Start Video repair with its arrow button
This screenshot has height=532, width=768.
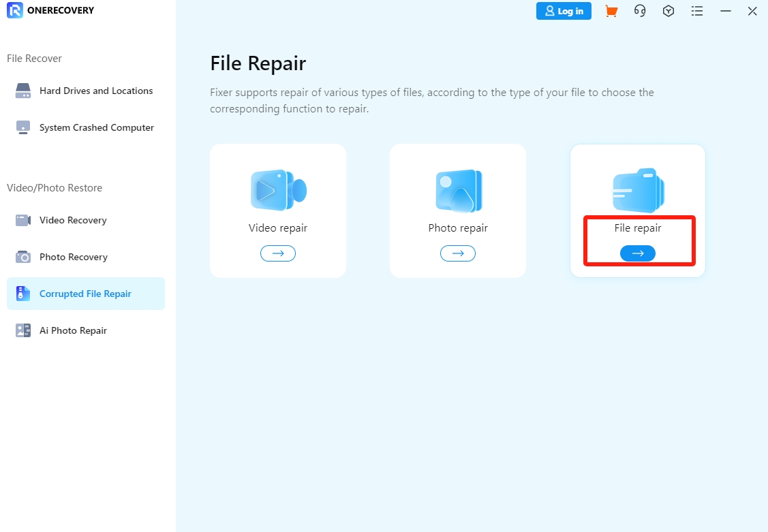coord(278,253)
